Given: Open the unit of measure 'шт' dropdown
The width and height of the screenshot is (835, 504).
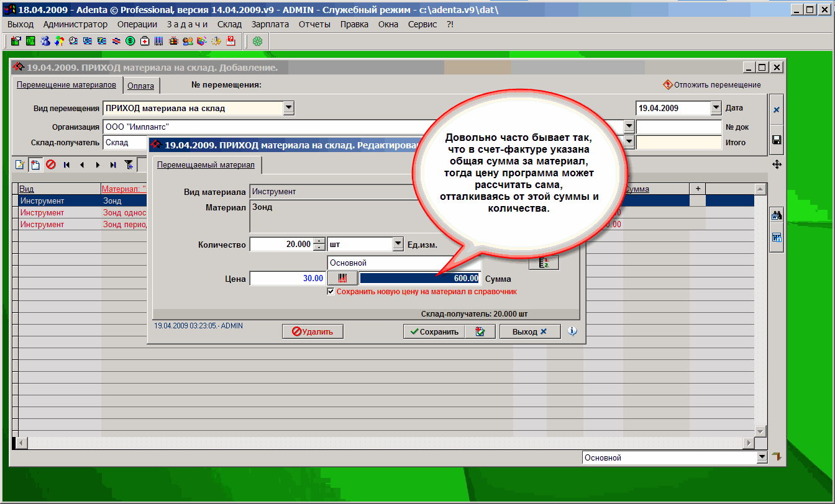Looking at the screenshot, I should click(x=398, y=245).
